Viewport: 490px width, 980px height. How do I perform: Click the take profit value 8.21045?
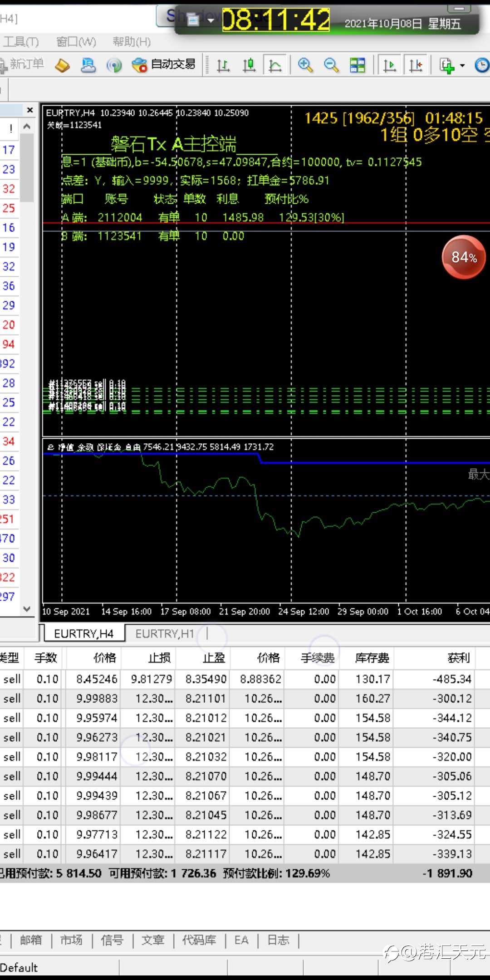206,815
